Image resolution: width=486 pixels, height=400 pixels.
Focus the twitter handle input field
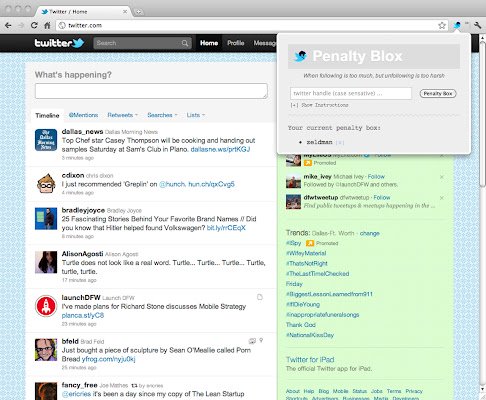click(x=351, y=93)
